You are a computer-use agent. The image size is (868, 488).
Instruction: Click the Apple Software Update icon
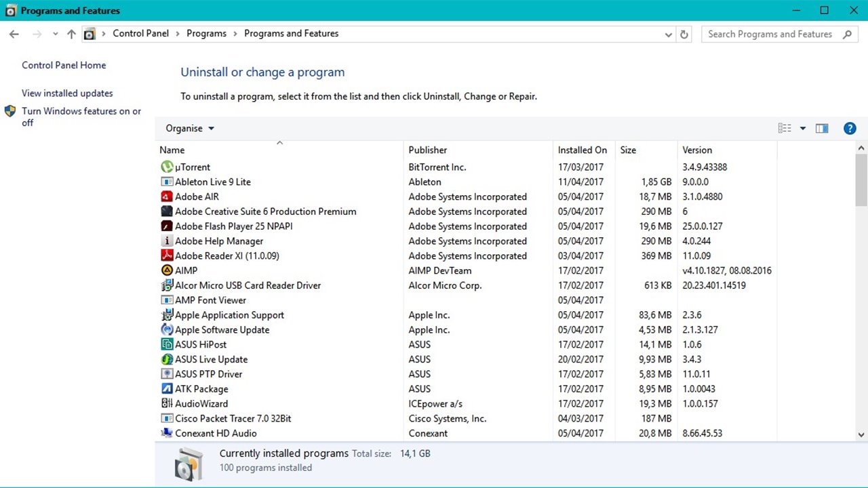click(x=167, y=329)
